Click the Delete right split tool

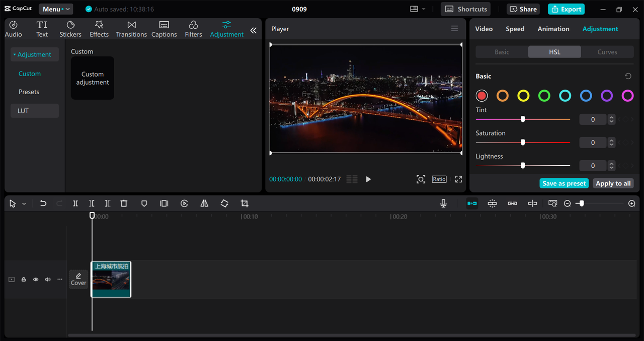tap(108, 203)
